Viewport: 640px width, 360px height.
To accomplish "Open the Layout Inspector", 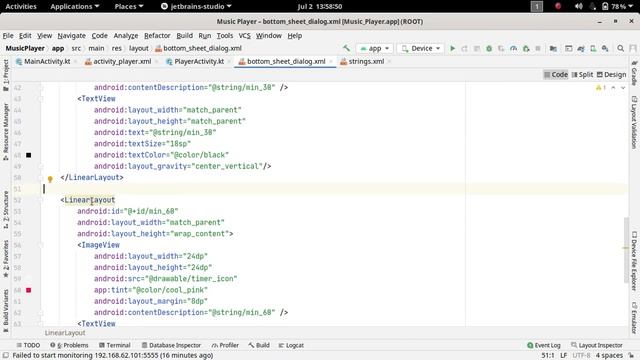I will click(x=597, y=345).
